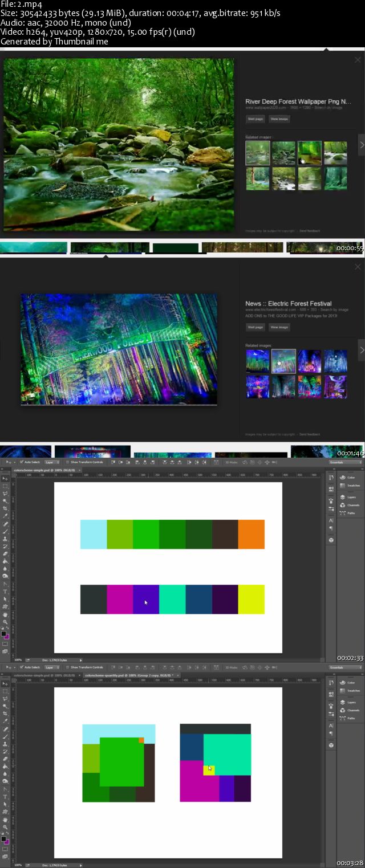Open News :: Electric Forest Festival title link
This screenshot has width=365, height=868.
288,303
